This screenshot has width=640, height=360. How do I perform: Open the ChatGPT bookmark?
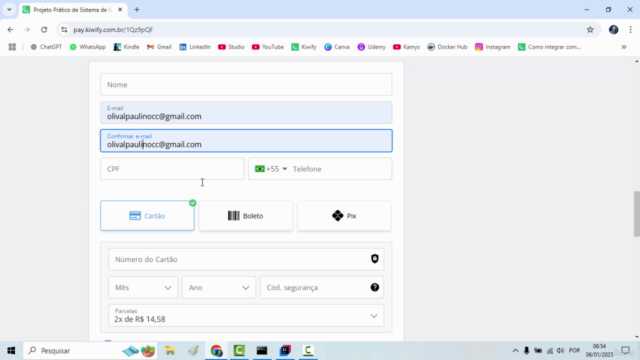point(46,47)
